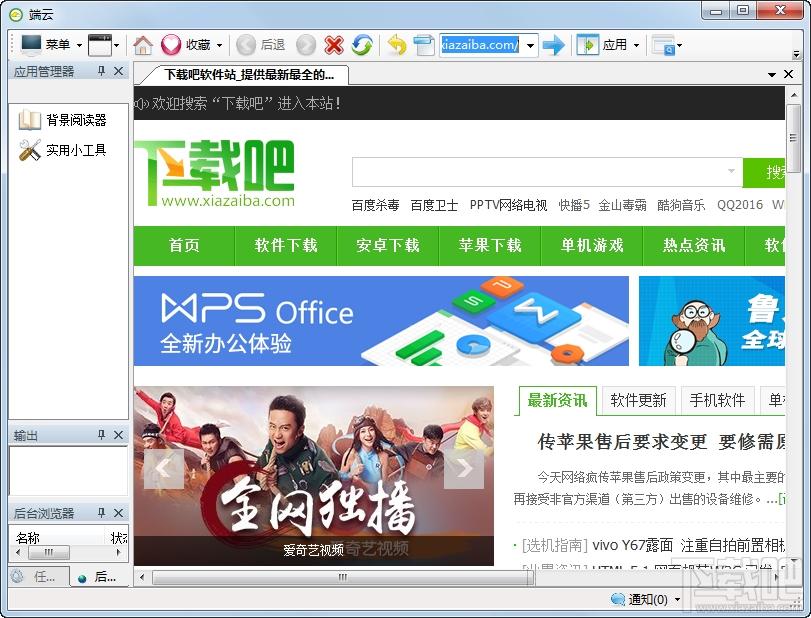Select the 下载吧软件站 page tab
The image size is (811, 618).
point(248,74)
